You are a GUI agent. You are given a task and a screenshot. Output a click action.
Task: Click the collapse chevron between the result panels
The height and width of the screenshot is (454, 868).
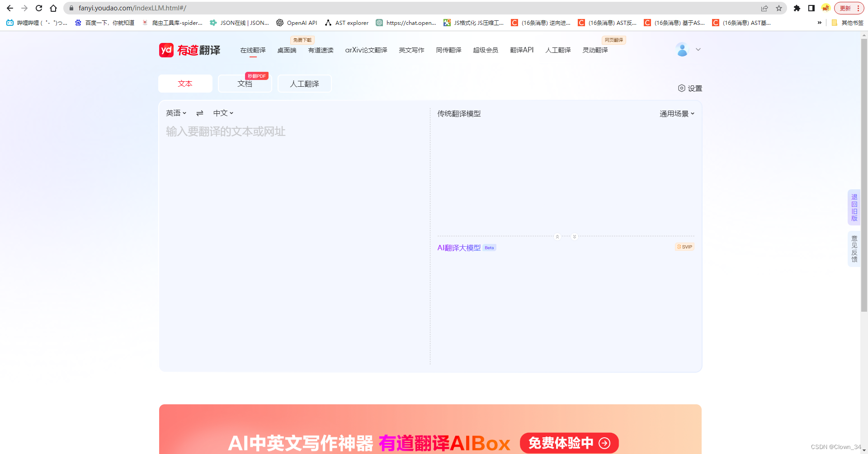pos(557,236)
